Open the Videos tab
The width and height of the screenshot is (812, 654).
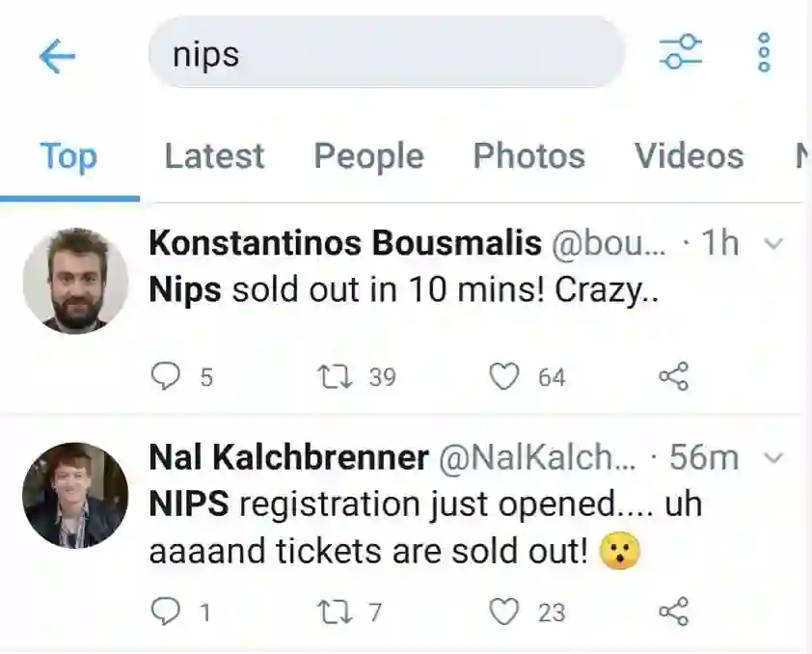click(689, 156)
